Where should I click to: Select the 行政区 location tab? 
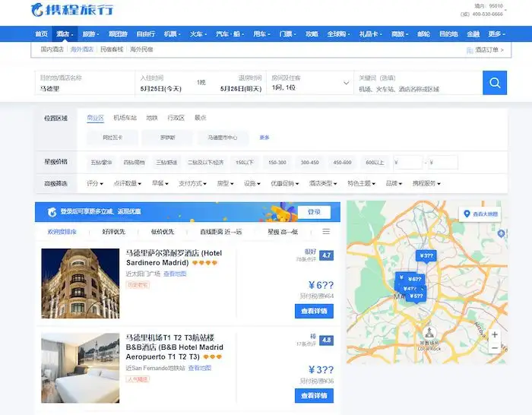[x=176, y=118]
